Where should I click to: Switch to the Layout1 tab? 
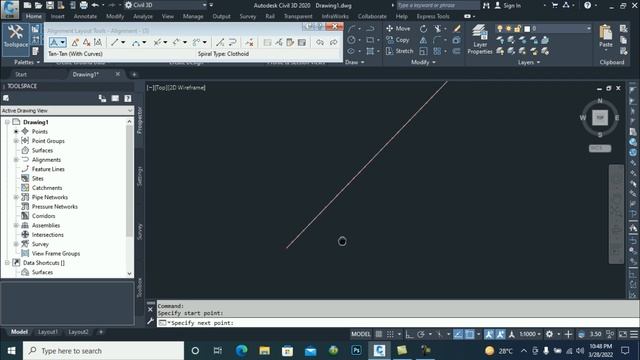point(48,332)
